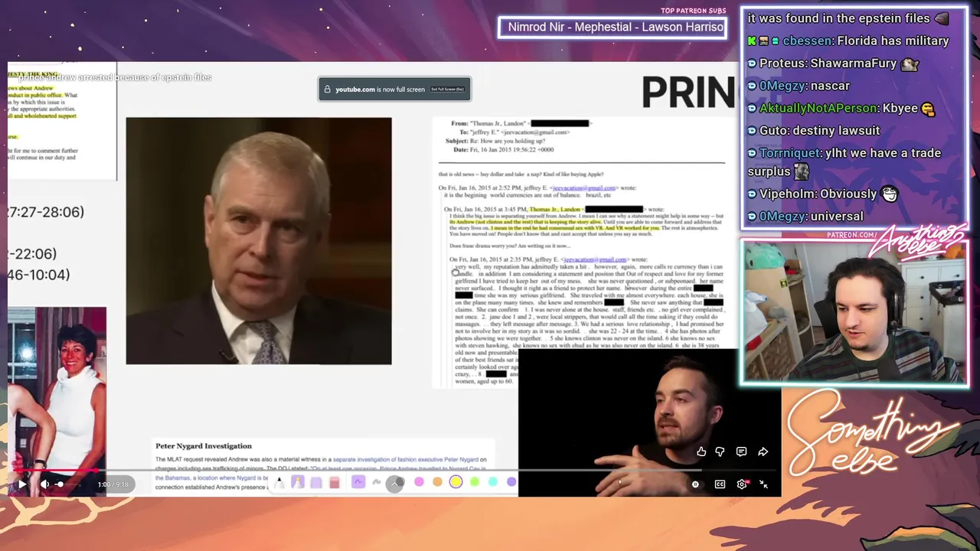Pick the green color swatch
Image resolution: width=980 pixels, height=551 pixels.
coord(475,481)
